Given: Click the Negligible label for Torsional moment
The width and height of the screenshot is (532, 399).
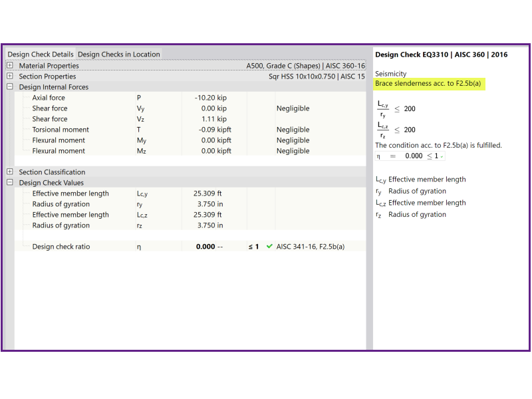Looking at the screenshot, I should 293,129.
